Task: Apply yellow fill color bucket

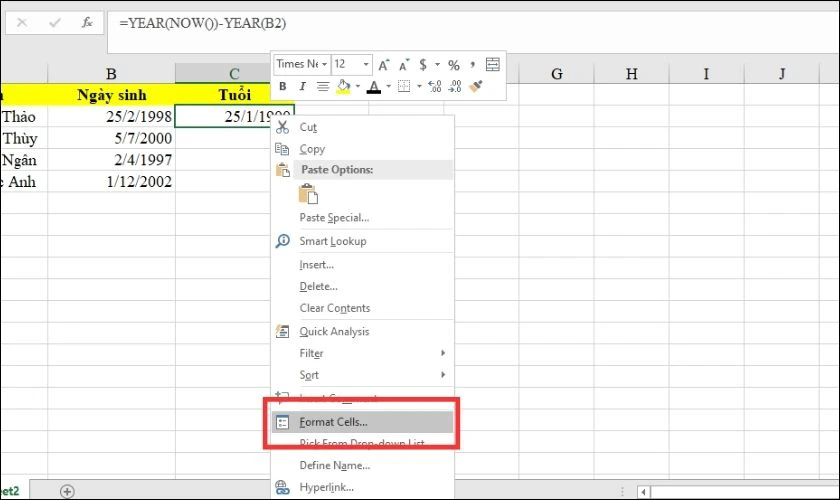Action: 343,86
